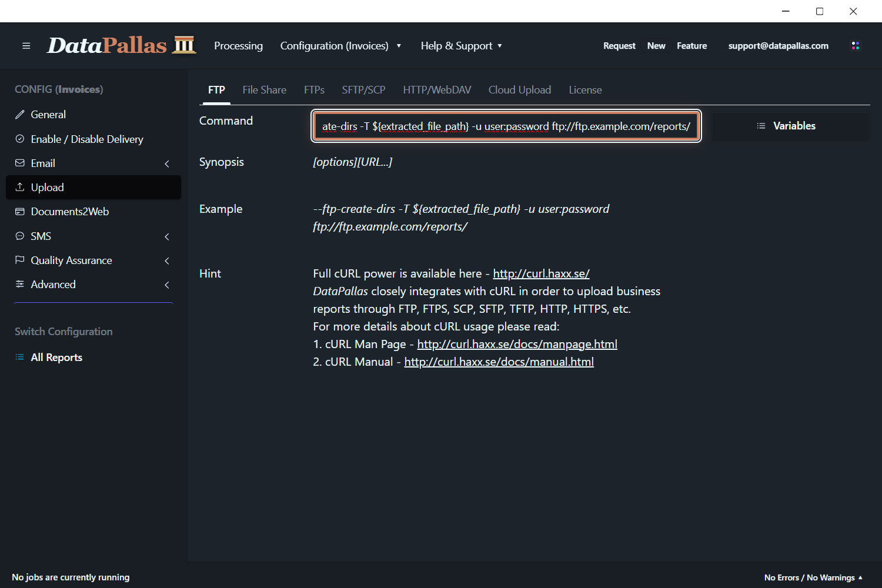The height and width of the screenshot is (588, 882).
Task: Open Configuration (Invoices) dropdown
Action: pos(341,46)
